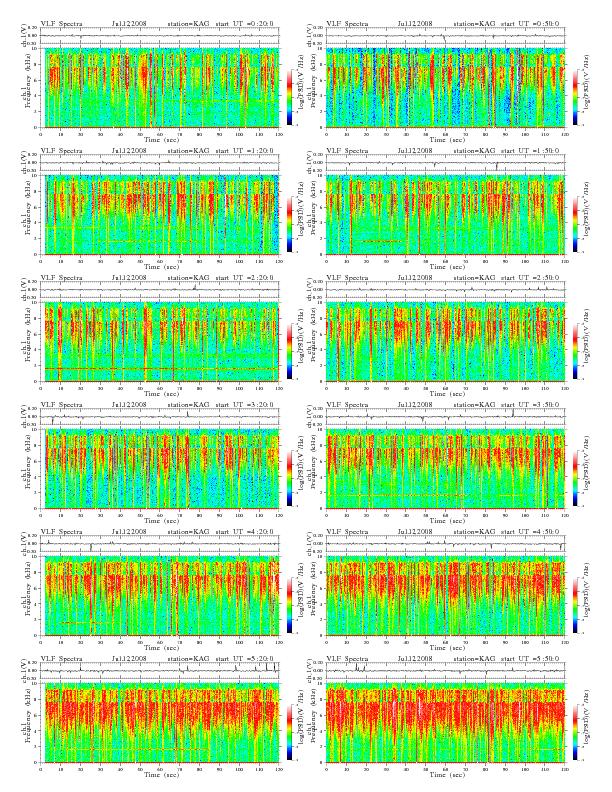Click the PSD color bar beside UT 1:20:0 plot
This screenshot has width=612, height=792.
point(289,224)
